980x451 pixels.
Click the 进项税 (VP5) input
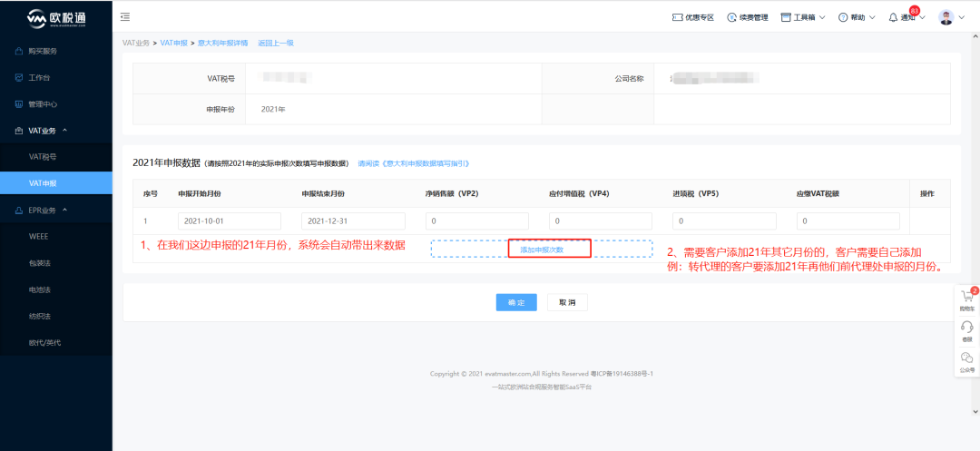coord(724,221)
